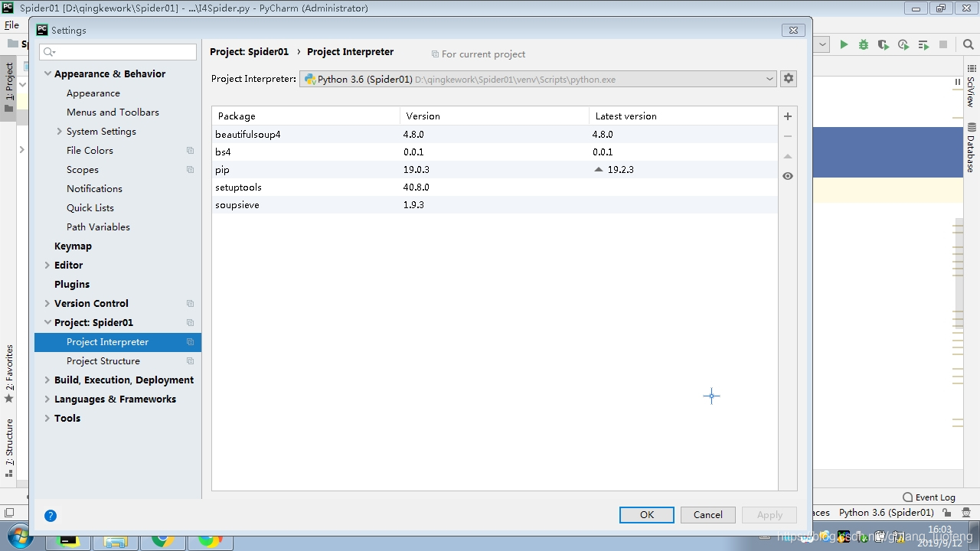Screen dimensions: 980x551
Task: Expand the Tools section
Action: (x=47, y=419)
